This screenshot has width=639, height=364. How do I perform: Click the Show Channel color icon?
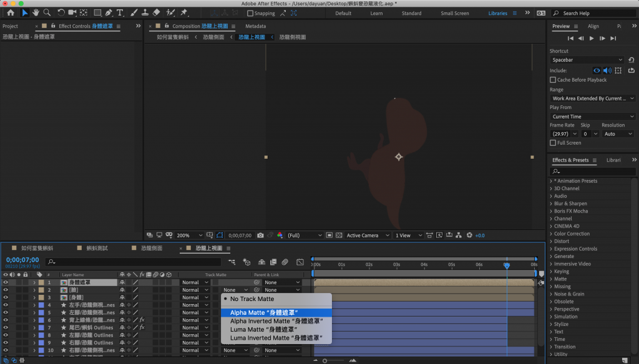280,236
